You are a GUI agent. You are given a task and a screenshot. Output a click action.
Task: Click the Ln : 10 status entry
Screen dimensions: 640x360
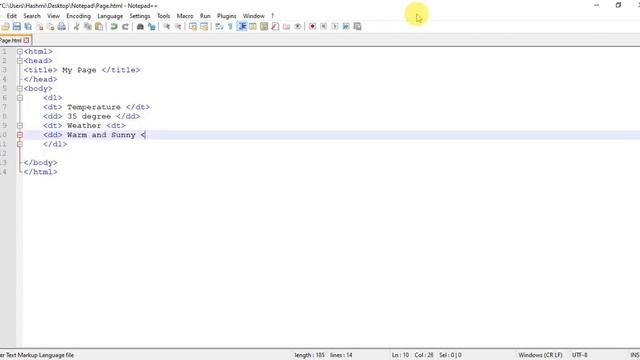[x=400, y=355]
